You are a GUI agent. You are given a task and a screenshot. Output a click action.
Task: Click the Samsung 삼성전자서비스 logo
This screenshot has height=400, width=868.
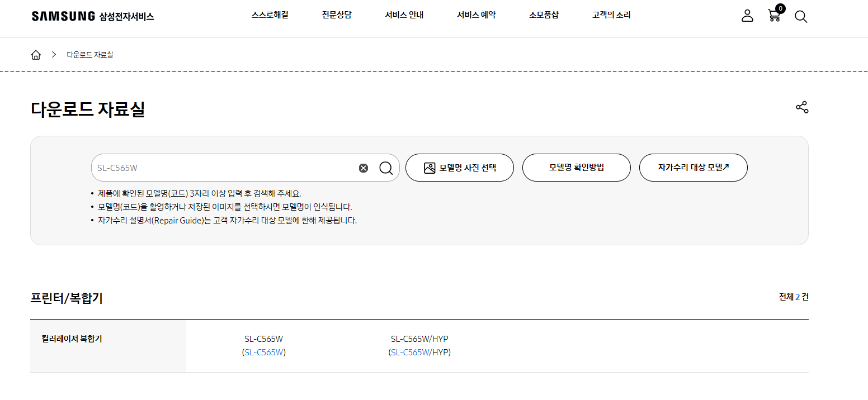[93, 16]
